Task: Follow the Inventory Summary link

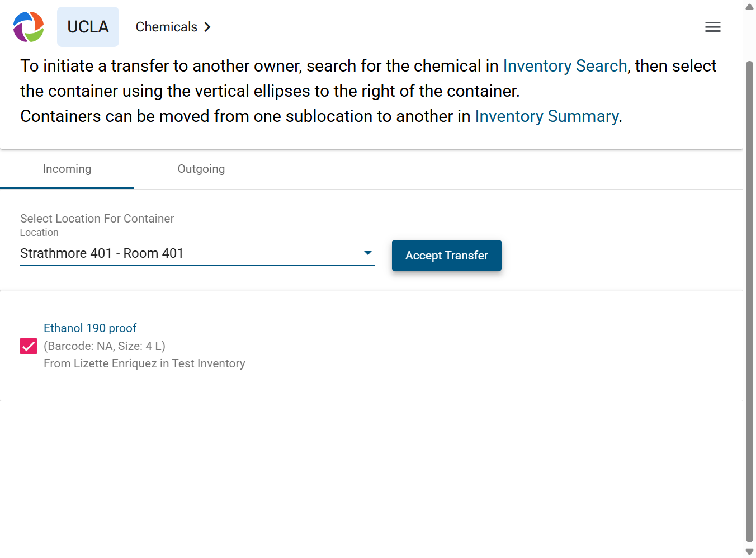Action: [x=547, y=116]
